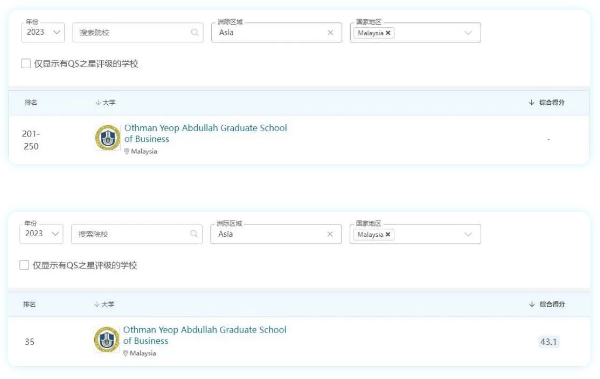Remove the Malaysia tag in lower panel

click(x=388, y=234)
